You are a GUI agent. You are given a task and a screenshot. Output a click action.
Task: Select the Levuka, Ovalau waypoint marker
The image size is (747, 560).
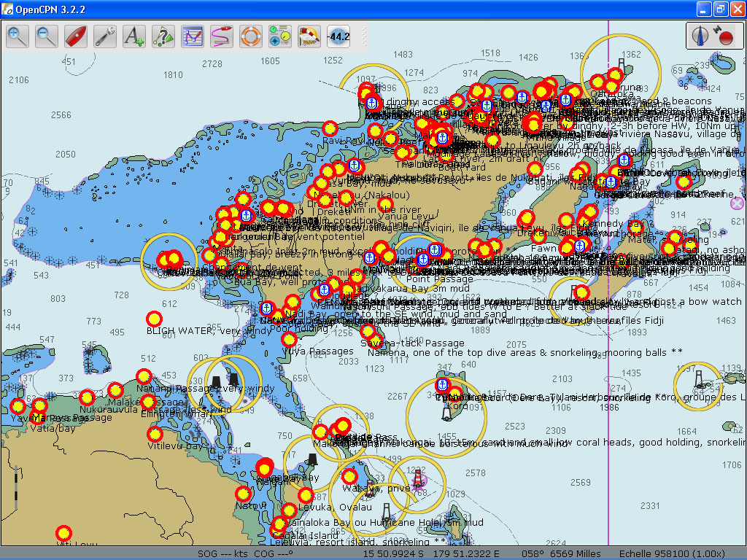pos(306,496)
